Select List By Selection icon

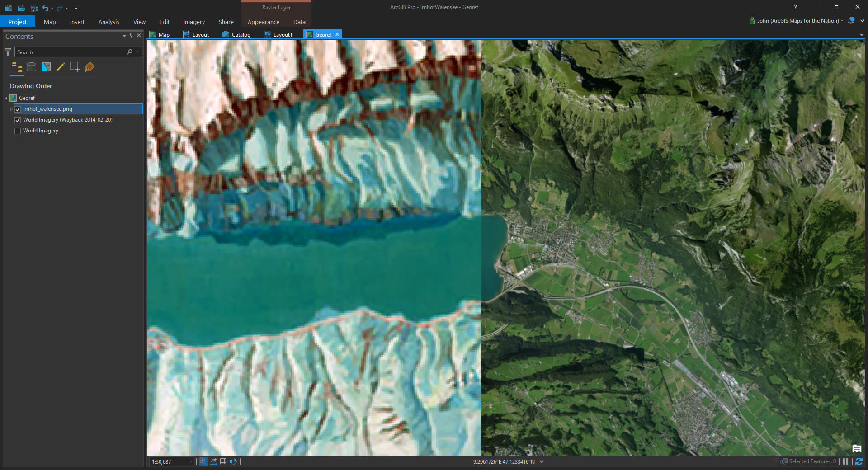tap(46, 67)
